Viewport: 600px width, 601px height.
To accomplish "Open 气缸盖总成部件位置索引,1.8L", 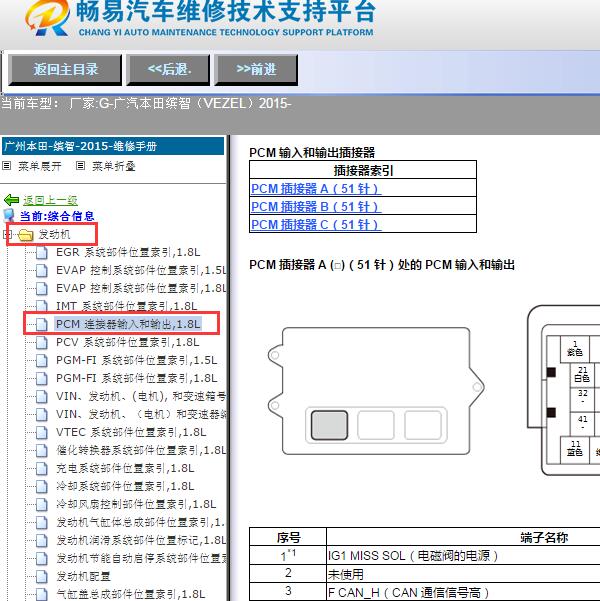I will click(130, 594).
